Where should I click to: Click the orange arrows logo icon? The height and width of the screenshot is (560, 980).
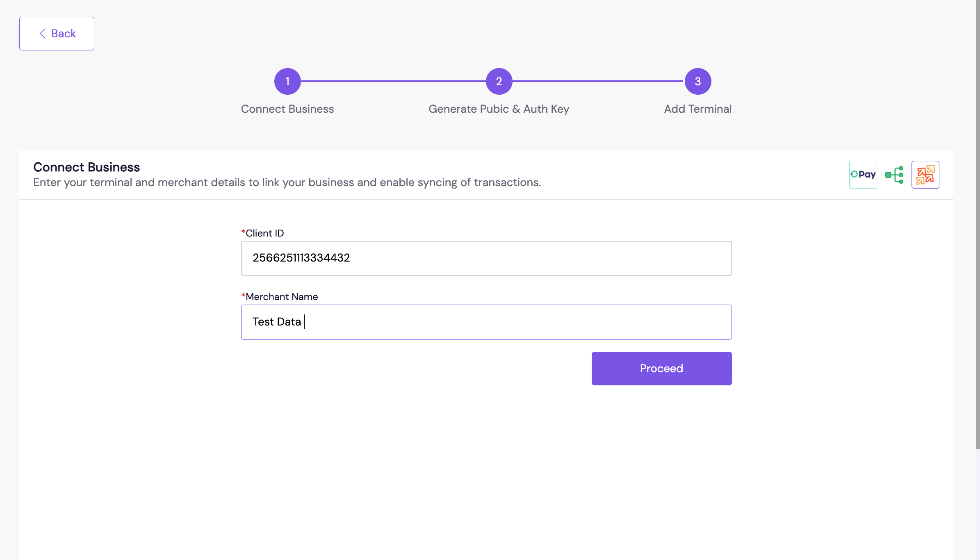[925, 175]
